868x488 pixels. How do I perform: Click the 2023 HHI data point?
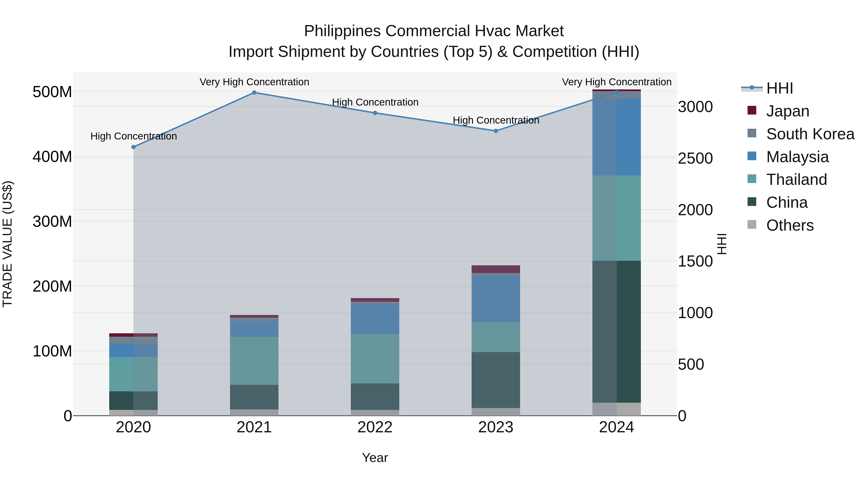[496, 131]
